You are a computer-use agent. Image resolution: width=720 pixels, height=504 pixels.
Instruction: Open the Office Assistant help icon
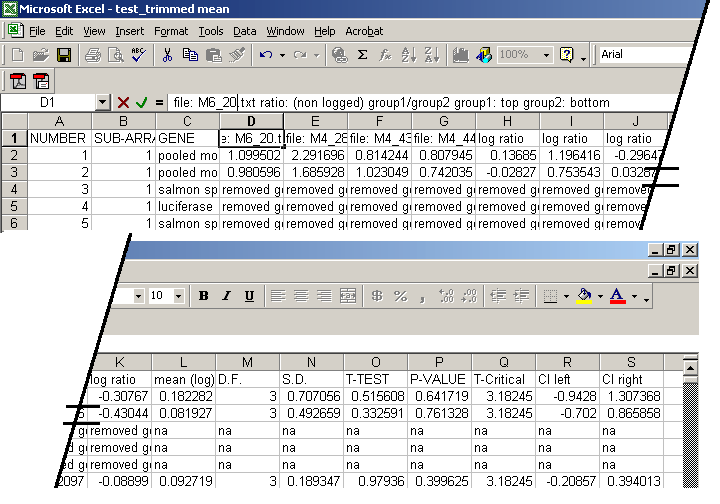tap(567, 55)
